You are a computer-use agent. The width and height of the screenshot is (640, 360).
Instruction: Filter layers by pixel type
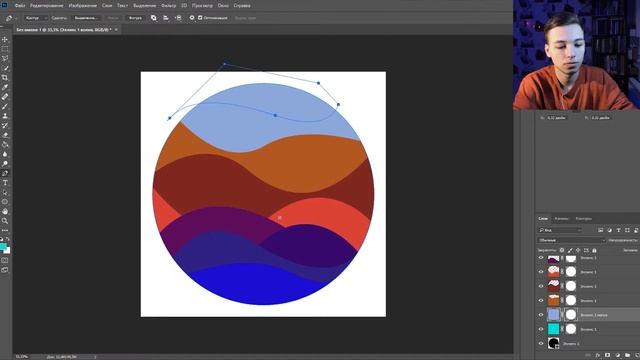pyautogui.click(x=600, y=230)
